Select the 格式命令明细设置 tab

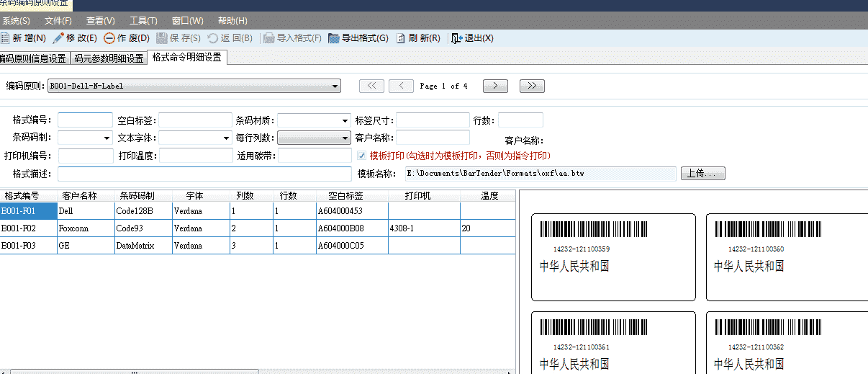186,57
